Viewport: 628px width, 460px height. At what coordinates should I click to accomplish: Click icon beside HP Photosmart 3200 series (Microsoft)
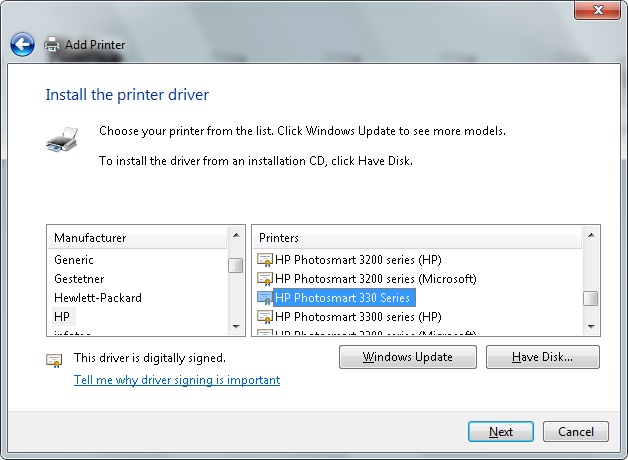(265, 279)
